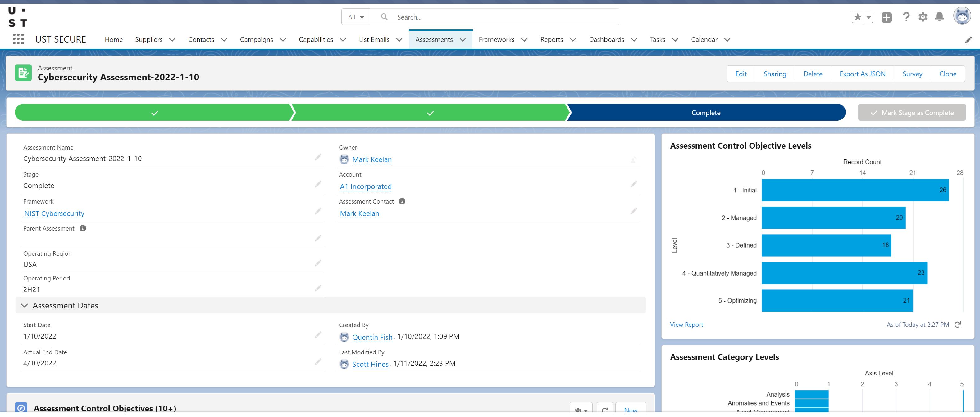Open the A1 Incorporated account link

click(366, 187)
